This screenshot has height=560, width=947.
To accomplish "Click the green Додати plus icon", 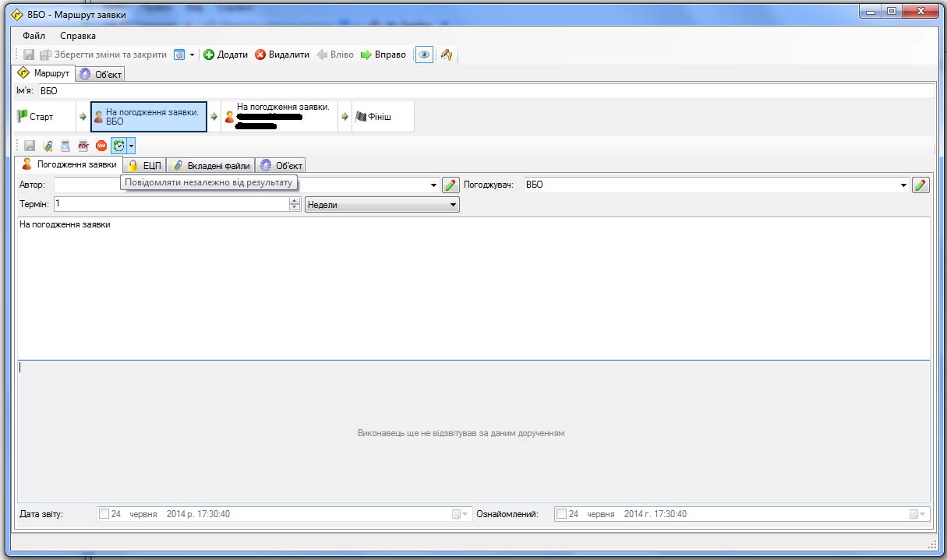I will 209,55.
